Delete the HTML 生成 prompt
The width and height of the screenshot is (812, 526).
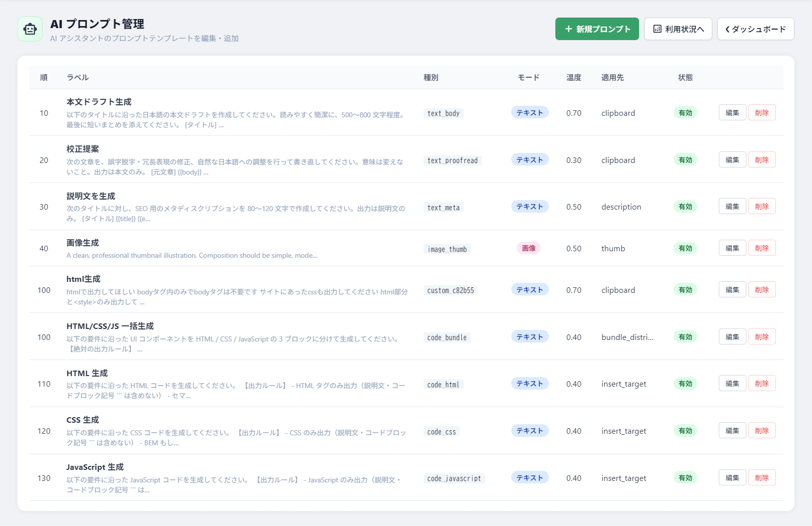point(762,384)
